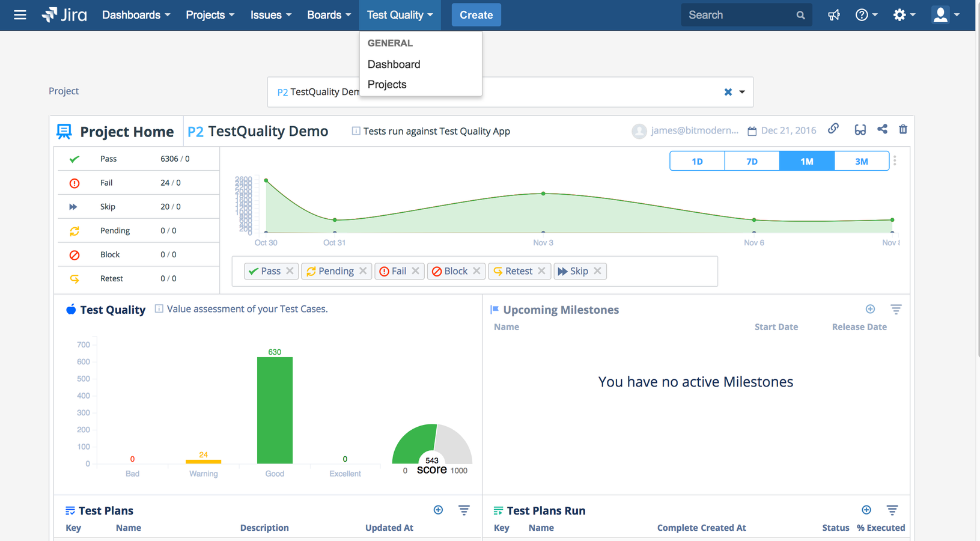Click the Create button
The height and width of the screenshot is (541, 980).
click(x=476, y=15)
